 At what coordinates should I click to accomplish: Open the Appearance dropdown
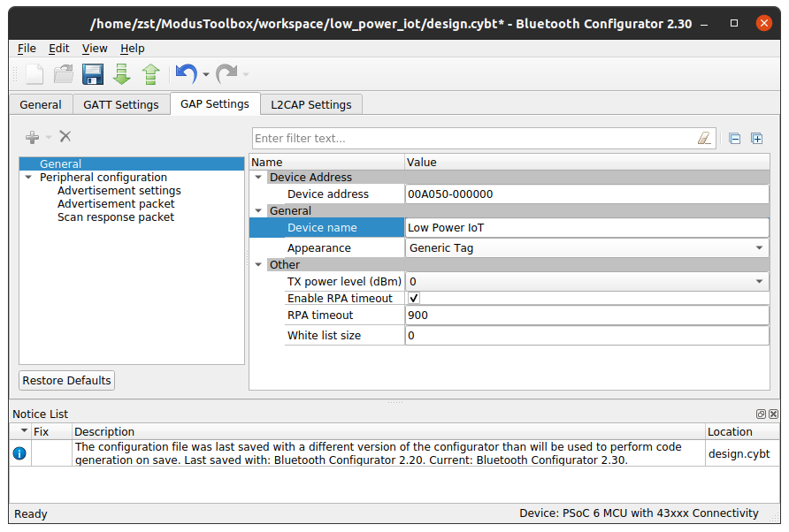pyautogui.click(x=760, y=248)
